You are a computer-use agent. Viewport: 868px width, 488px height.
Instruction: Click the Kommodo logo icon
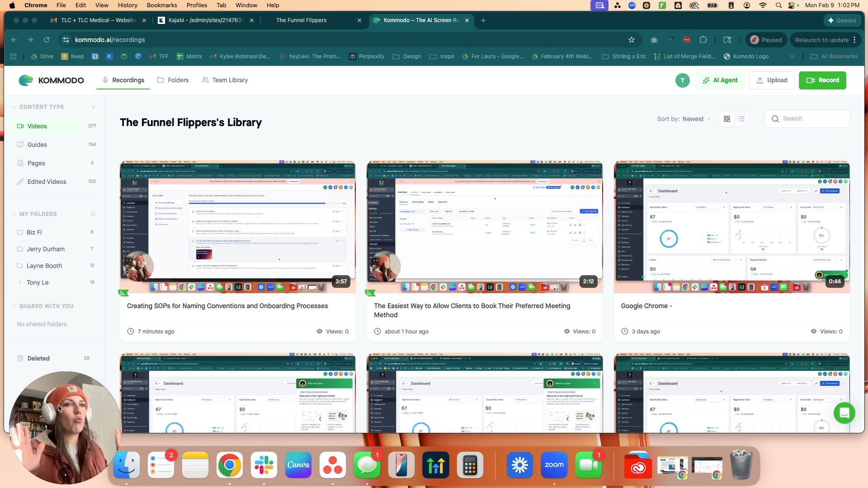pyautogui.click(x=26, y=80)
